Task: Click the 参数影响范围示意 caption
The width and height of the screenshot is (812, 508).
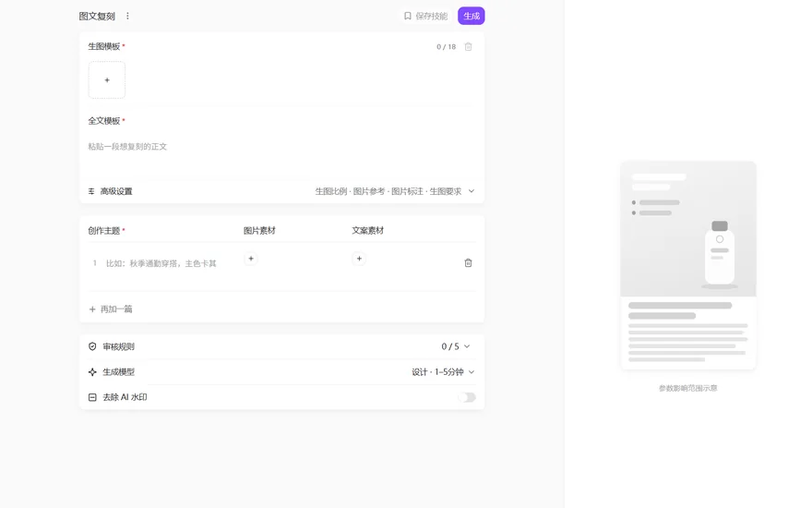Action: pos(688,388)
